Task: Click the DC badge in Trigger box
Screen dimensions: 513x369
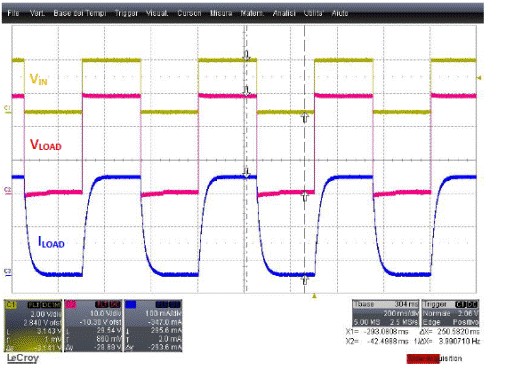Action: coord(472,304)
